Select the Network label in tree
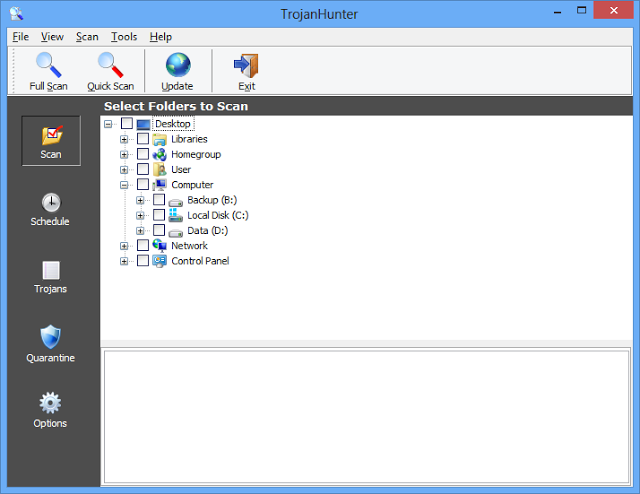 [x=189, y=246]
